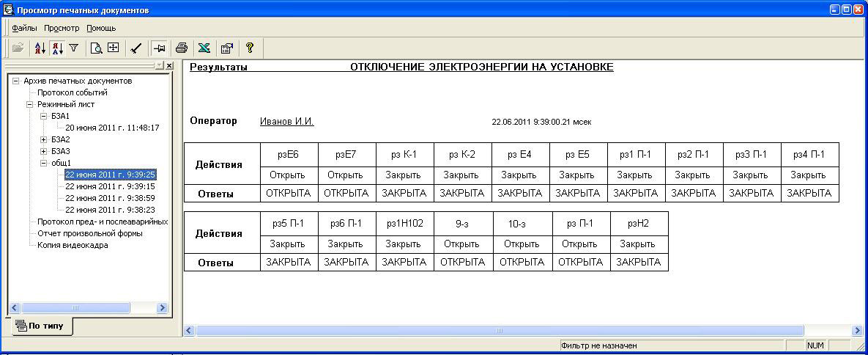868x355 pixels.
Task: Click the timestamp 22.06.2011 9:39:00.21 мсек
Action: (541, 122)
